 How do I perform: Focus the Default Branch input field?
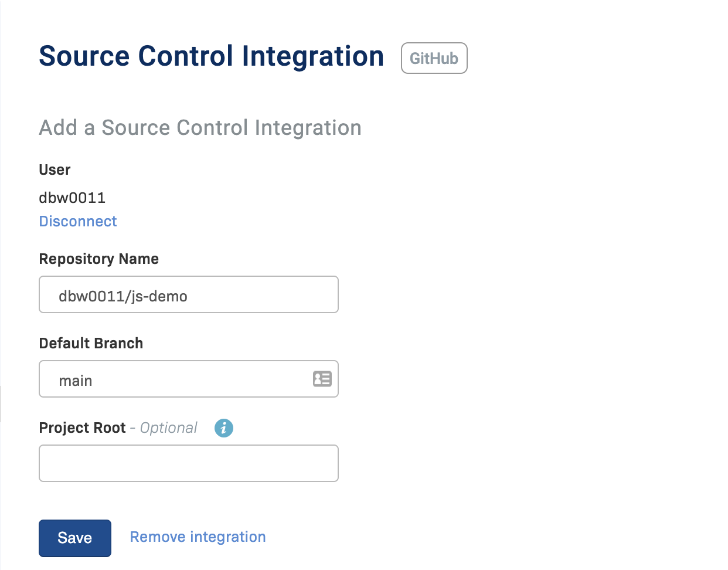[x=189, y=379]
